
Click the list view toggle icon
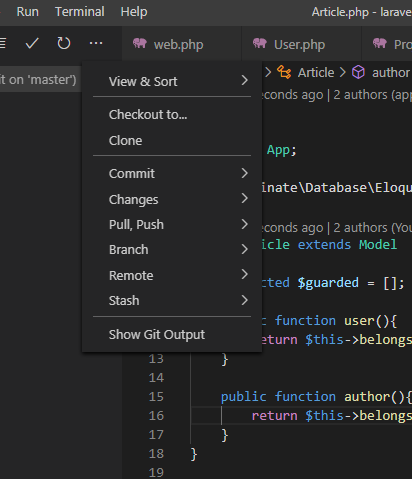3,43
